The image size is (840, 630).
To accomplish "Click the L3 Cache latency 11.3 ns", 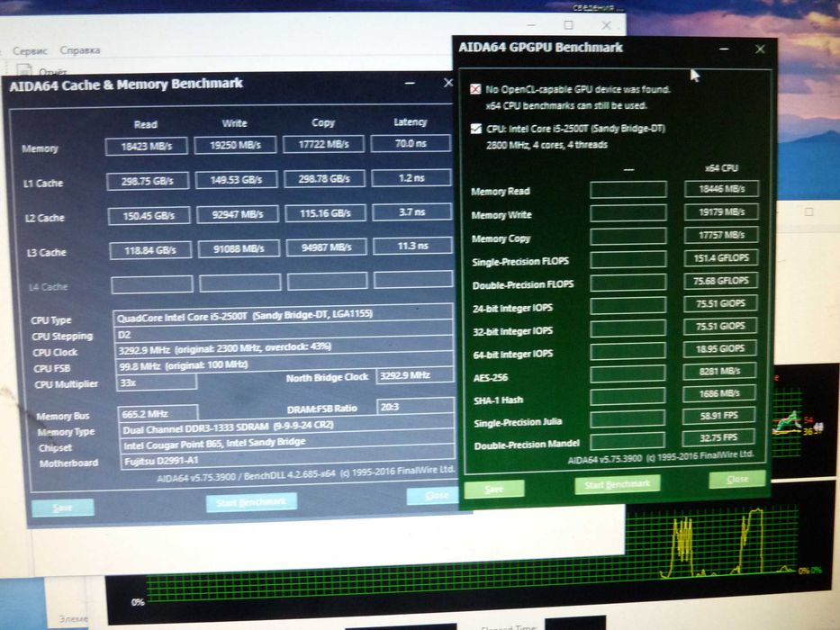I will pyautogui.click(x=413, y=246).
